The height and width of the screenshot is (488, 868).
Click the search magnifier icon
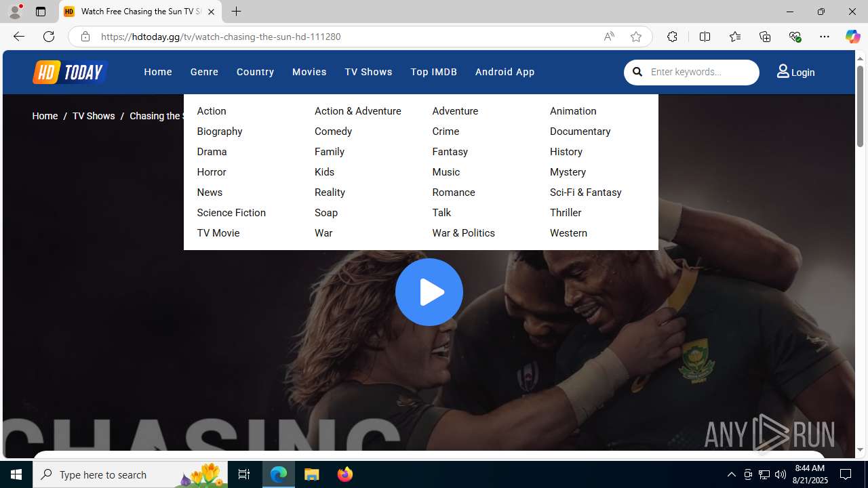coord(637,72)
